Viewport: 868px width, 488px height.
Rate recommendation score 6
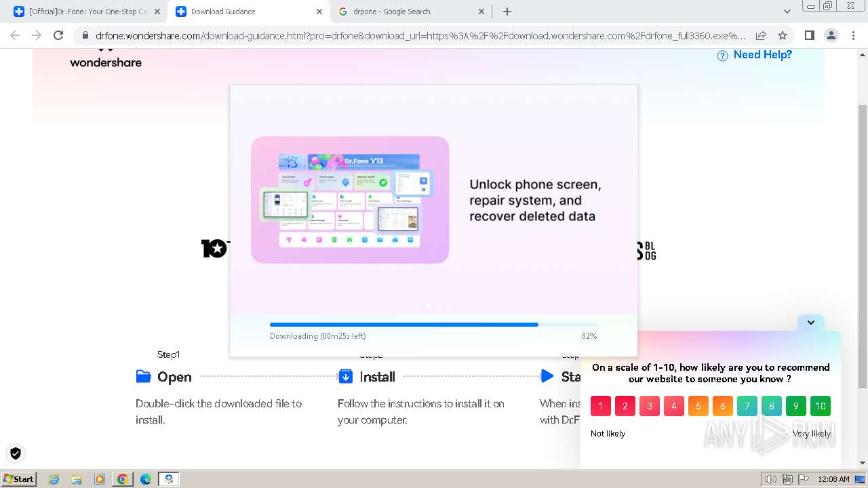[723, 406]
